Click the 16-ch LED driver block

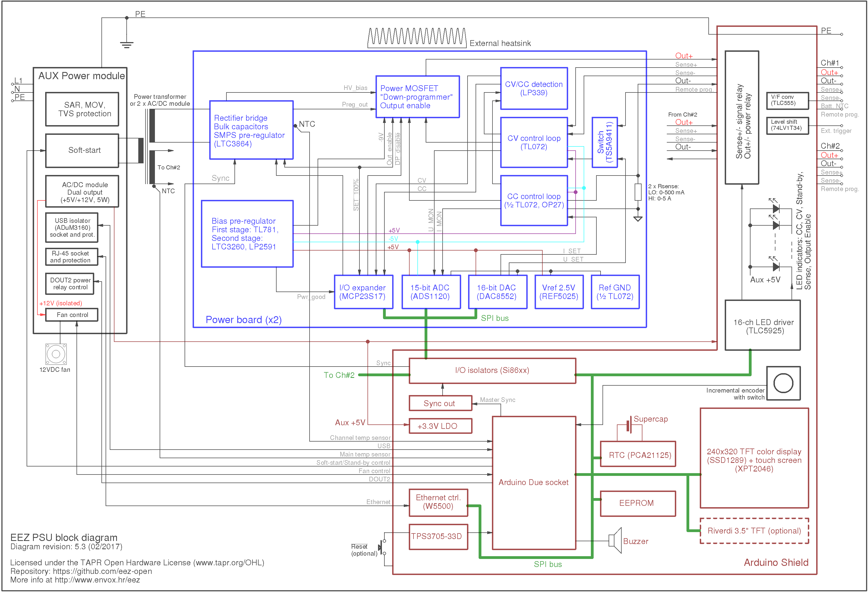(762, 325)
